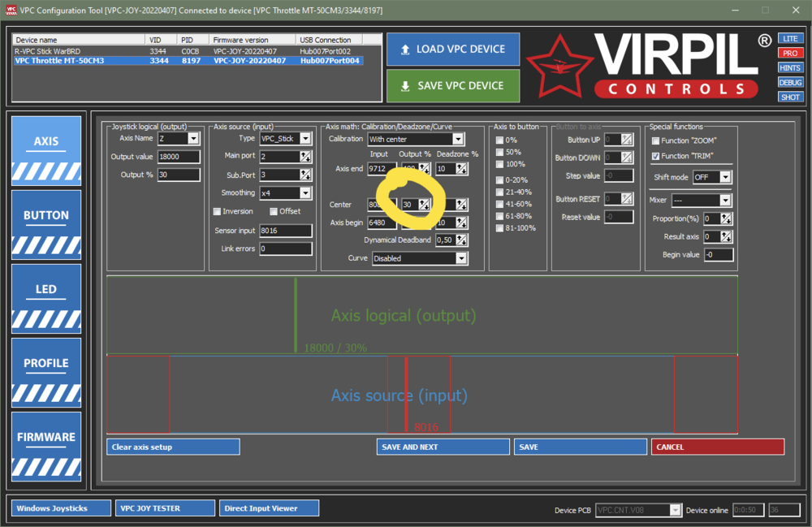
Task: Enable the 41-60% range checkbox
Action: click(x=499, y=204)
